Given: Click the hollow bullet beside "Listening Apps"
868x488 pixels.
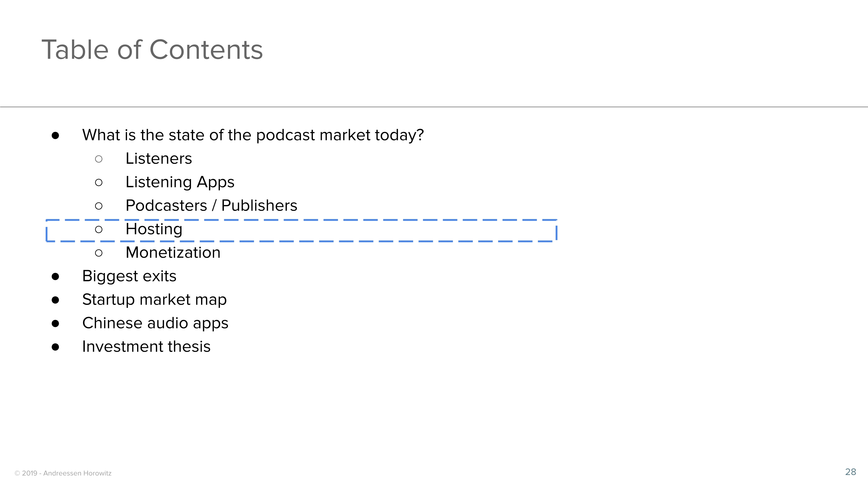Looking at the screenshot, I should click(99, 183).
